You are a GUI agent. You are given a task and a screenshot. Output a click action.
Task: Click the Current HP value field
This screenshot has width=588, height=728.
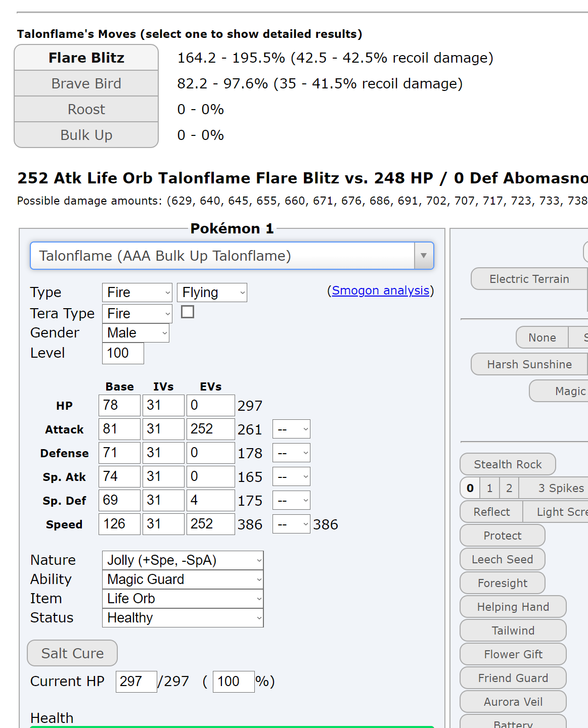coord(136,682)
